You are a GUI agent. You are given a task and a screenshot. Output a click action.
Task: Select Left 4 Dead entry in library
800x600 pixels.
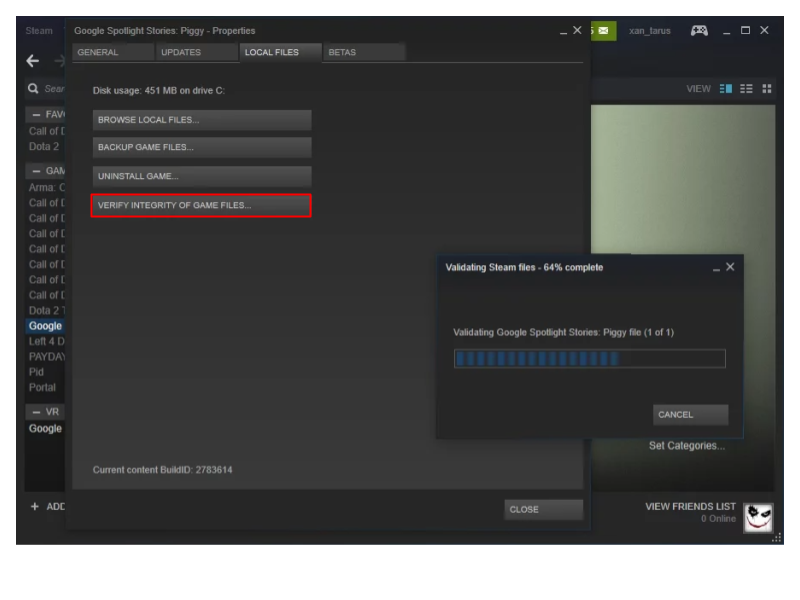tap(46, 341)
